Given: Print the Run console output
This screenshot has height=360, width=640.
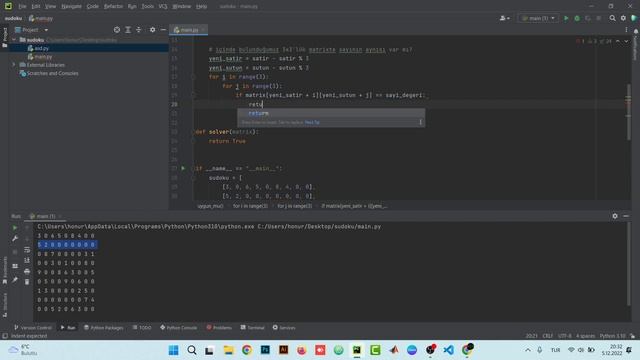Looking at the screenshot, I should pyautogui.click(x=27, y=271).
